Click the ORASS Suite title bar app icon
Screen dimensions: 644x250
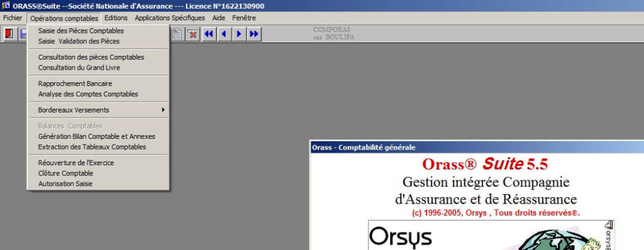6,6
